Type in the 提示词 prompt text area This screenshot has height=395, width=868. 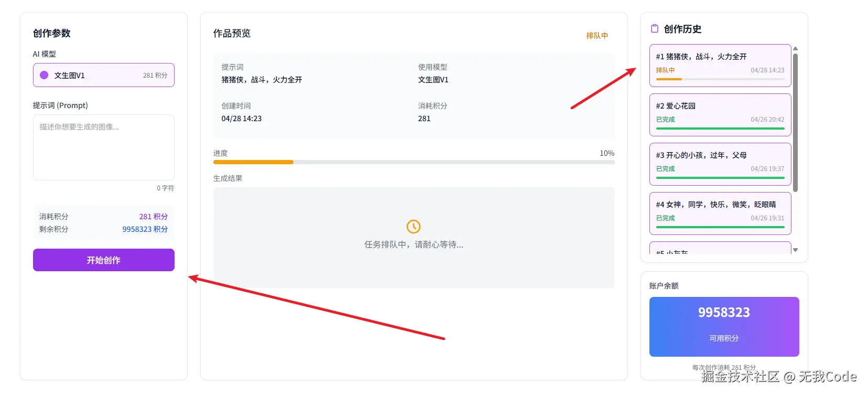[x=104, y=147]
